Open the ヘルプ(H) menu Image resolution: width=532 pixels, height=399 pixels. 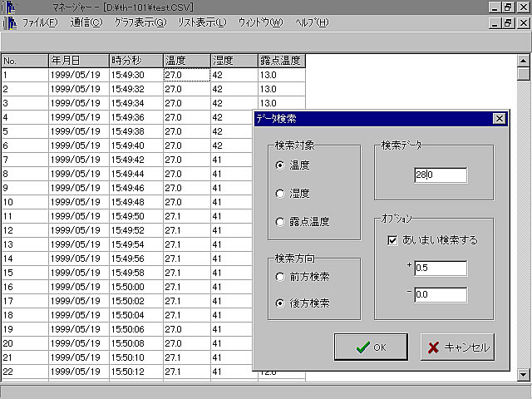click(312, 22)
